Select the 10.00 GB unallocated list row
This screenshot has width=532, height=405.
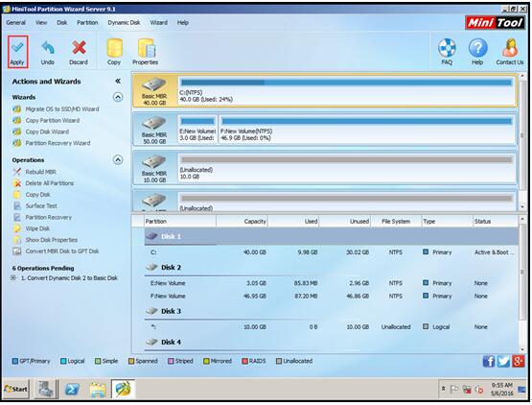click(331, 327)
